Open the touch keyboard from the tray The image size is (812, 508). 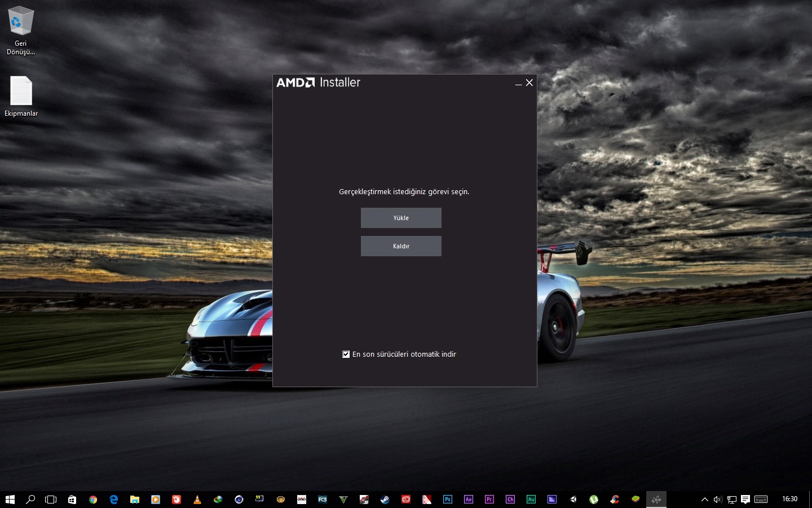point(761,500)
